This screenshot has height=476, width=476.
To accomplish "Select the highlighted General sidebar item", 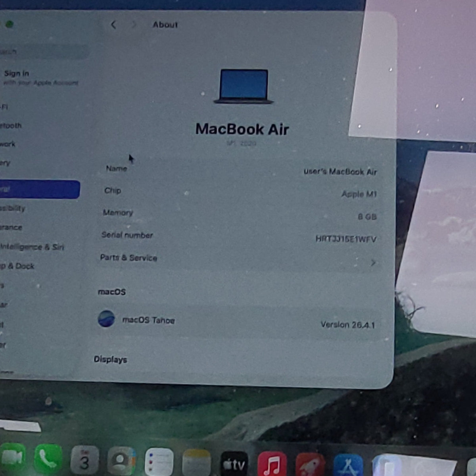I will (x=40, y=189).
